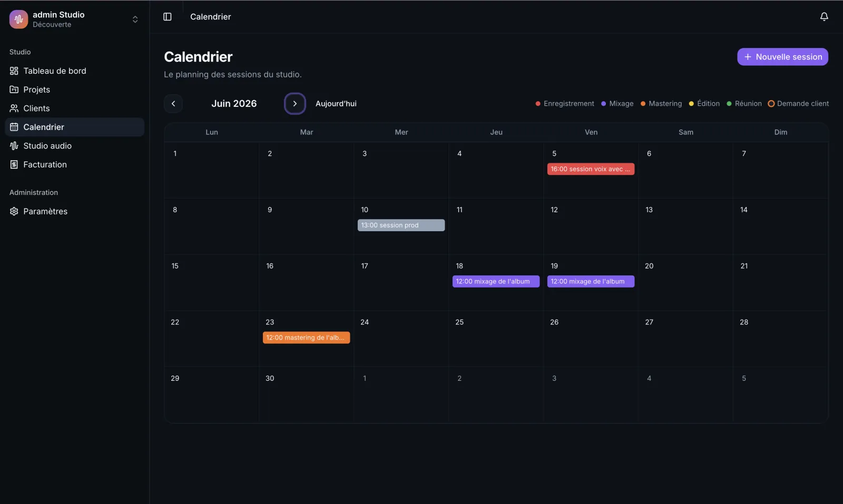Open 13:00 session prod event
This screenshot has height=504, width=843.
(x=401, y=225)
